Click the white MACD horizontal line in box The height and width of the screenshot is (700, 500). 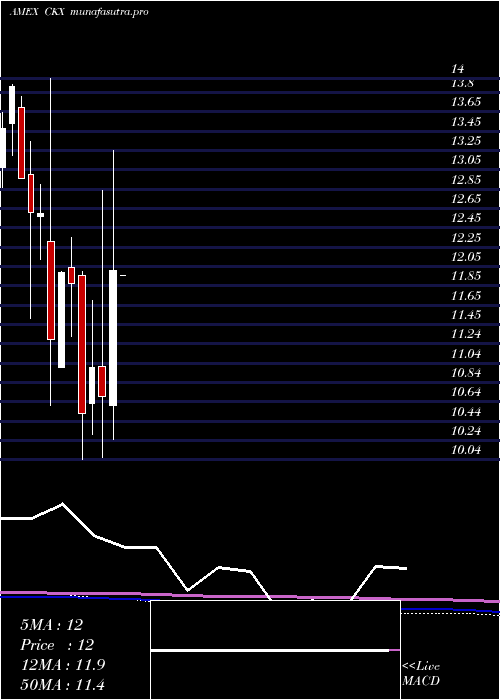(270, 651)
